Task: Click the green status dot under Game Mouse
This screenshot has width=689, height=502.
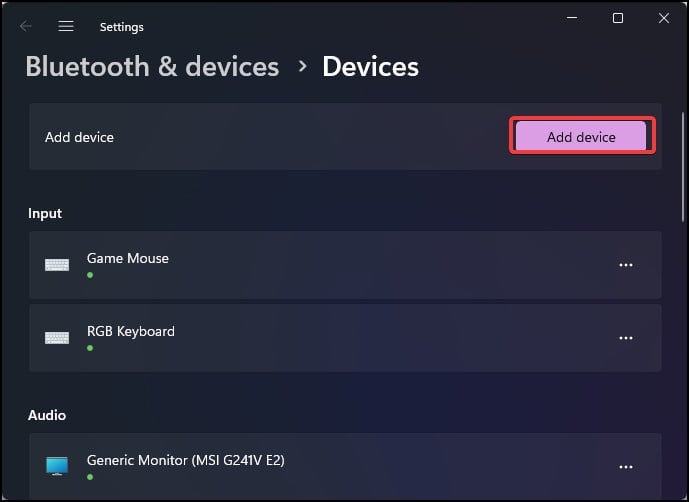Action: (x=90, y=274)
